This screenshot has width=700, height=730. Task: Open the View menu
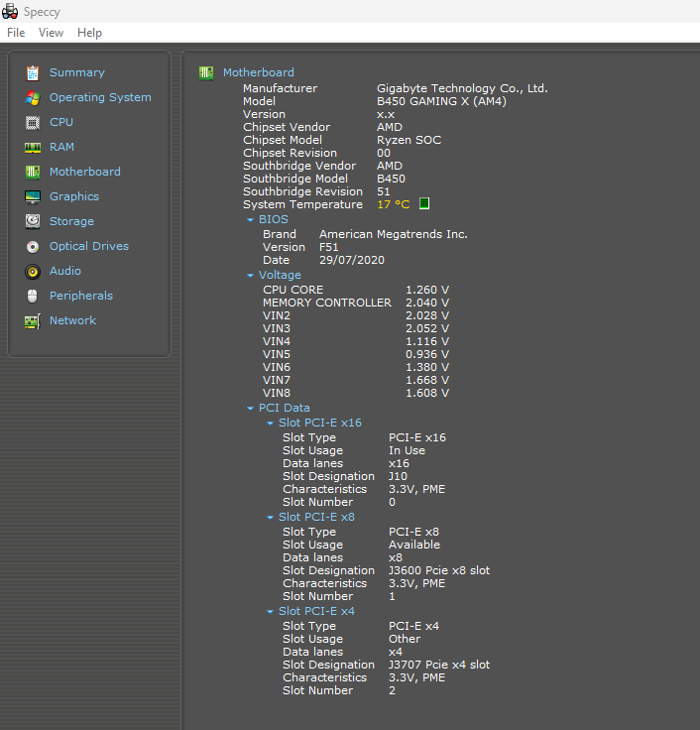tap(51, 33)
